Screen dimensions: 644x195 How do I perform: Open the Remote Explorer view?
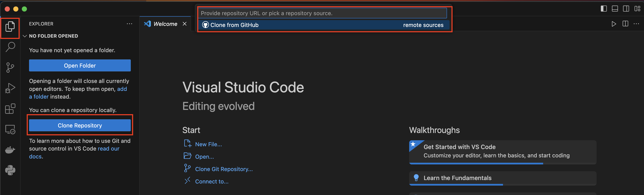pyautogui.click(x=10, y=129)
